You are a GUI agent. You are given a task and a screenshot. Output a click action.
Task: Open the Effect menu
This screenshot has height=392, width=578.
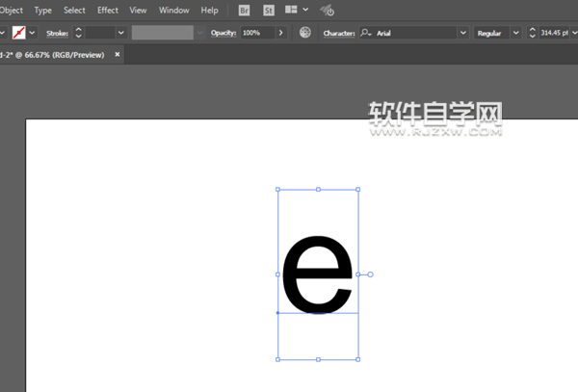108,11
